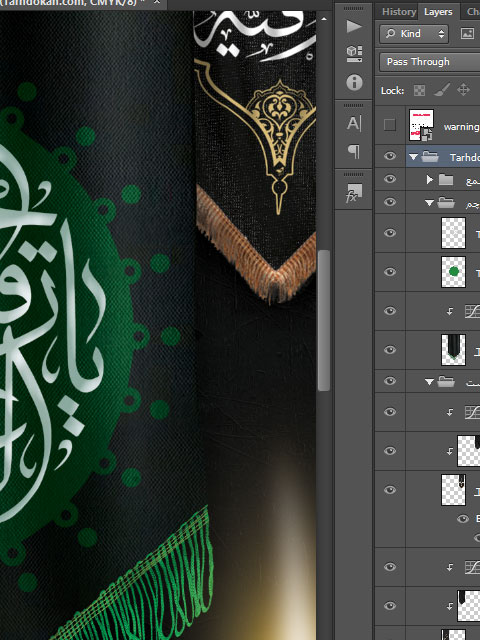Open the Kind filter dropdown

click(x=414, y=33)
